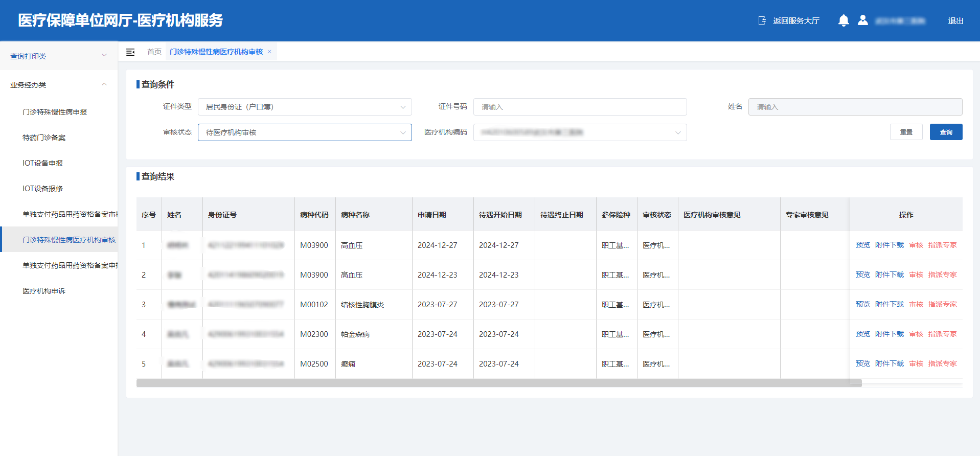The height and width of the screenshot is (456, 980).
Task: Click 预览 for the 癫痫 row
Action: pos(863,363)
